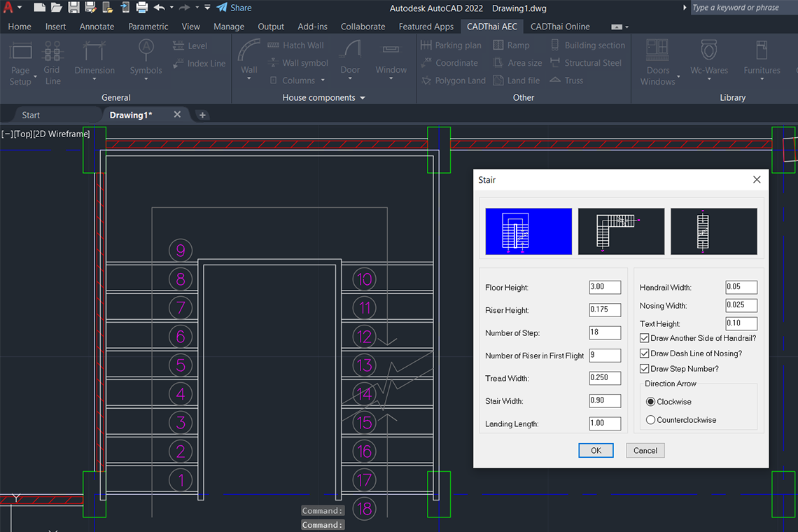Click the search keyword or phrase box

click(x=743, y=8)
